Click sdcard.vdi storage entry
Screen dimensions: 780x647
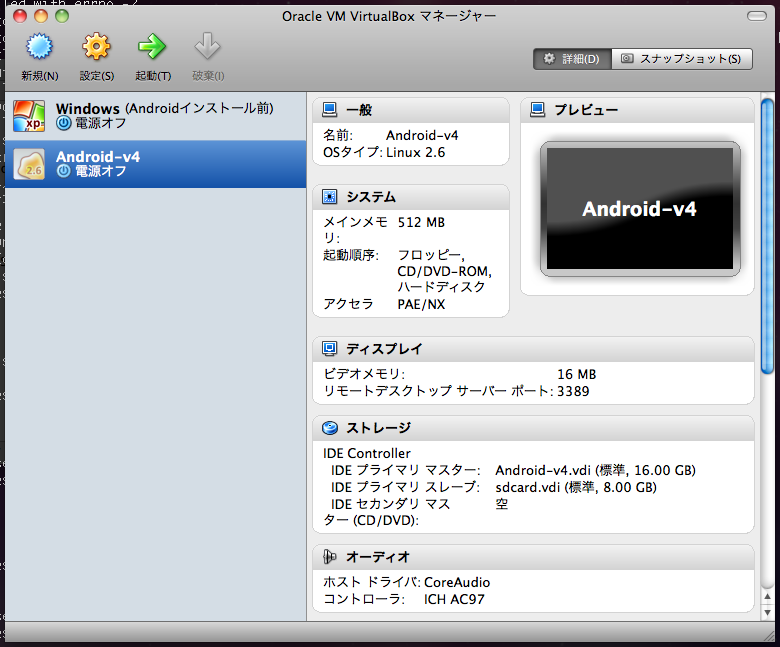pyautogui.click(x=576, y=487)
